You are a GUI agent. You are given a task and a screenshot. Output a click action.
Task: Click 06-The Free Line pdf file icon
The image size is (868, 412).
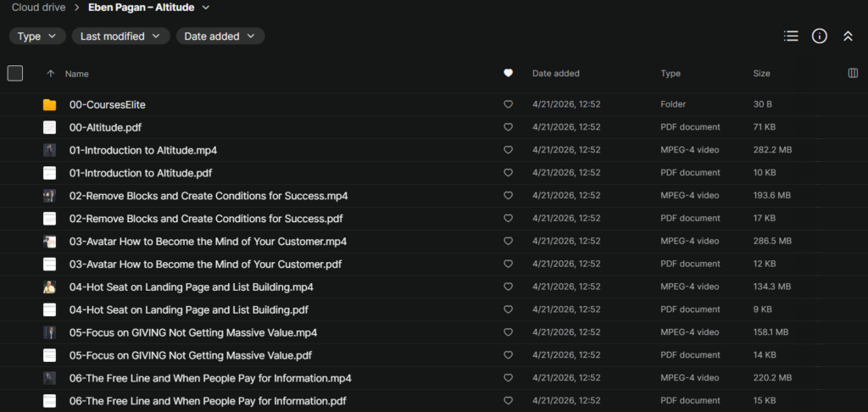(50, 400)
